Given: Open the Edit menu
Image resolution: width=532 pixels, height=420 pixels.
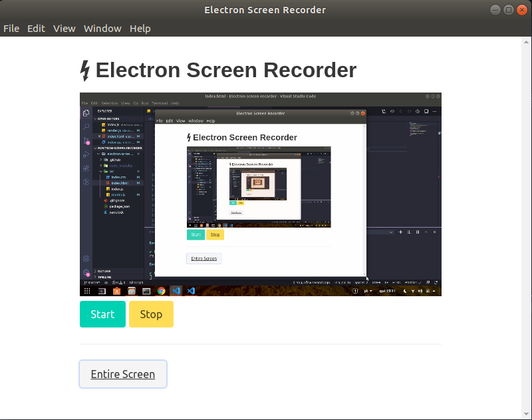Looking at the screenshot, I should [36, 29].
